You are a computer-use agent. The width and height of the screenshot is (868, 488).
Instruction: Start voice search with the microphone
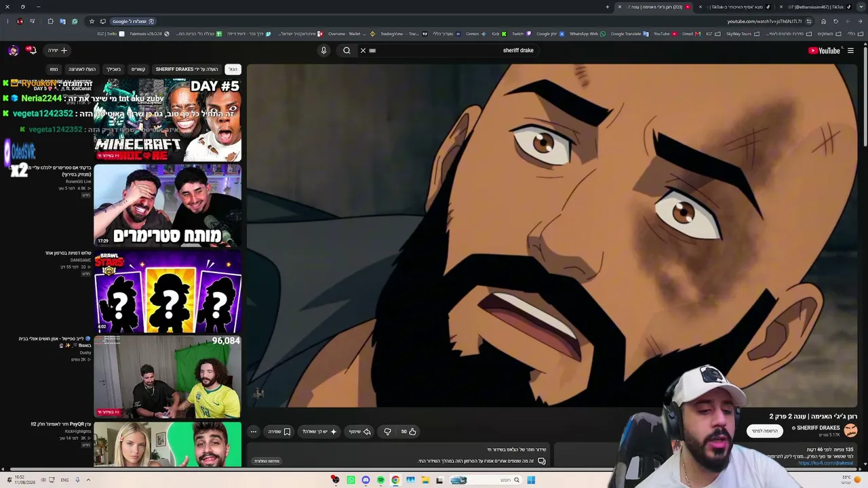pyautogui.click(x=323, y=50)
